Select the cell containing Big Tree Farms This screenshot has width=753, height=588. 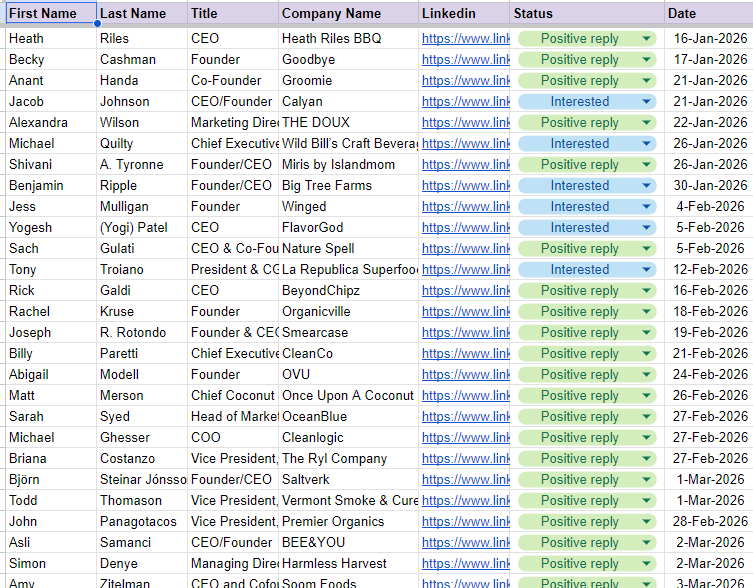(x=347, y=186)
